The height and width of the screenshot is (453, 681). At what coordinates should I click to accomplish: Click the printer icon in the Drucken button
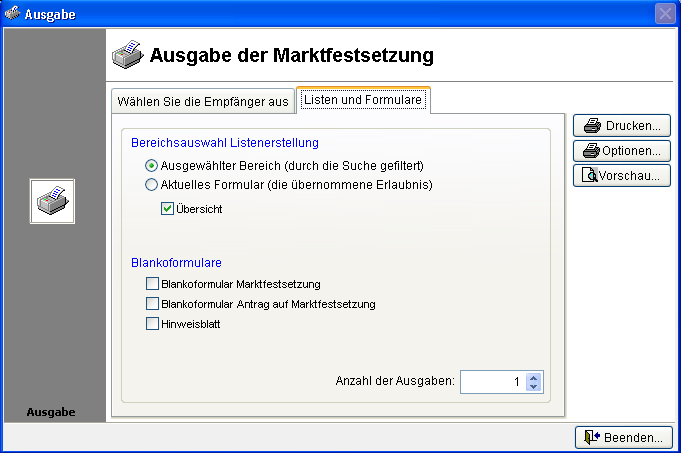tap(592, 127)
